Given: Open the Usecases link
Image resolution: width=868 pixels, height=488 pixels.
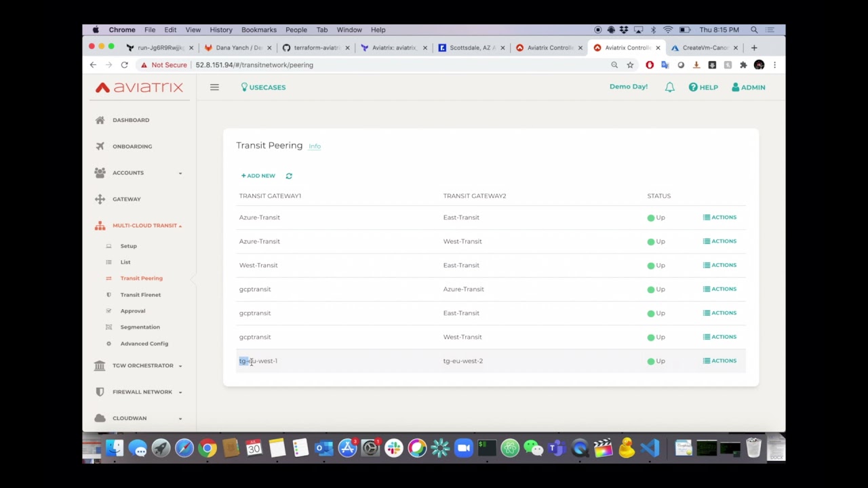Looking at the screenshot, I should (x=263, y=87).
